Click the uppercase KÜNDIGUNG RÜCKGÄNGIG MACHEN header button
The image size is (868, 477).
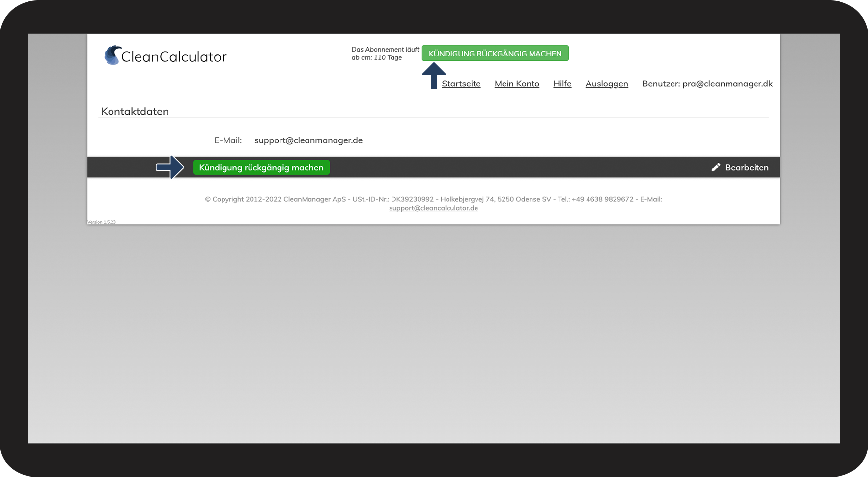[x=495, y=54]
